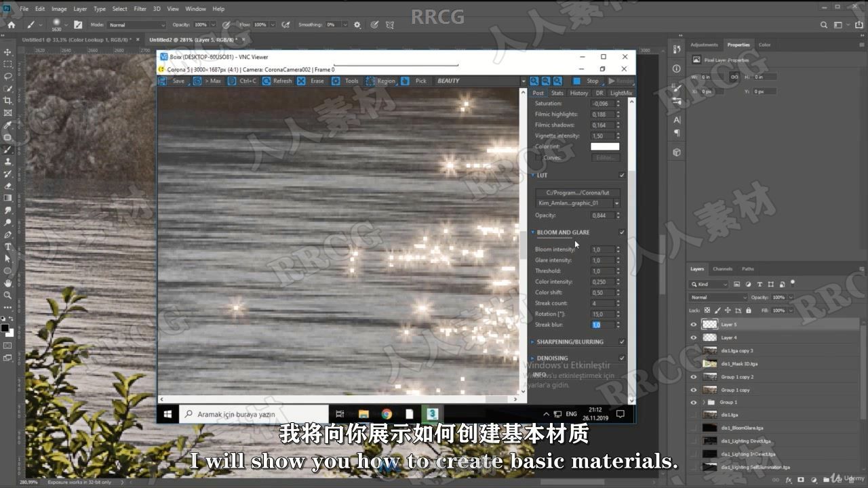This screenshot has height=488, width=868.
Task: Select the Lasso tool
Action: [7, 77]
